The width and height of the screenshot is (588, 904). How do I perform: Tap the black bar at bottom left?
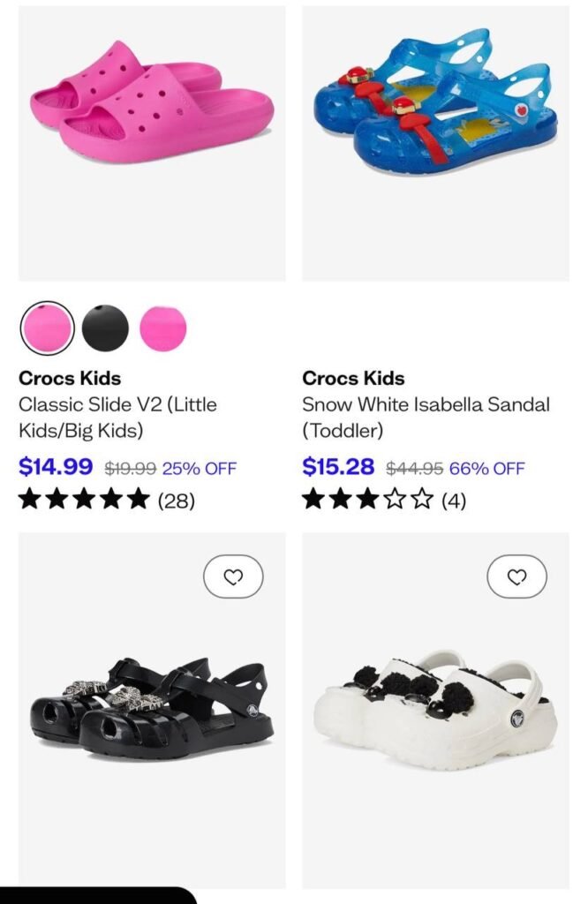pos(97,895)
